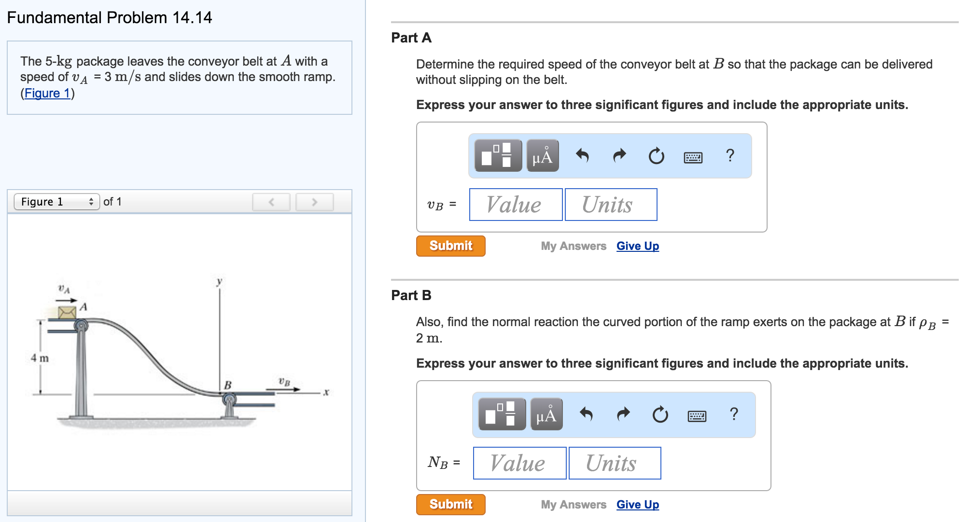Click undo arrow in Part B toolbar
The image size is (980, 522).
(x=587, y=414)
